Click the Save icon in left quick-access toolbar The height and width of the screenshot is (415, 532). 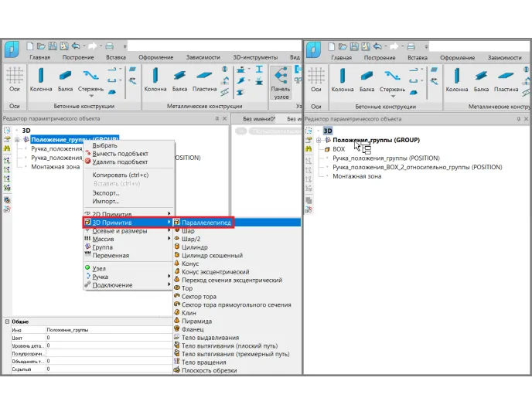click(53, 46)
